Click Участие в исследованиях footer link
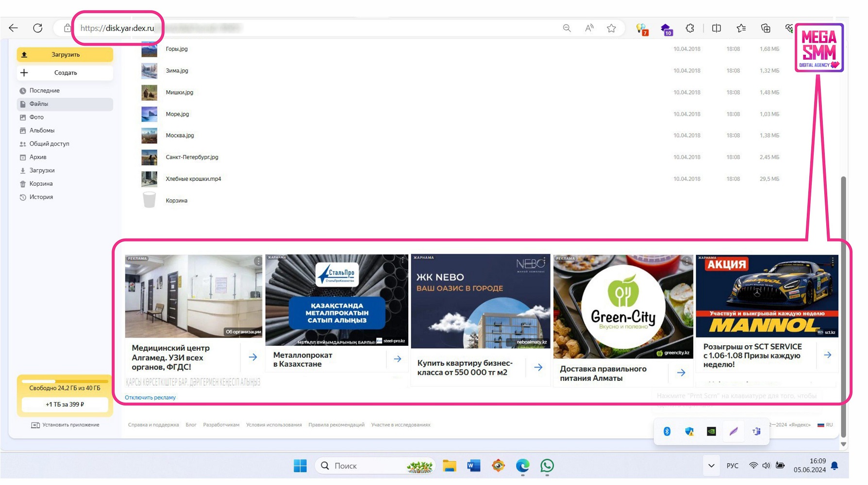The width and height of the screenshot is (868, 485). [x=401, y=425]
